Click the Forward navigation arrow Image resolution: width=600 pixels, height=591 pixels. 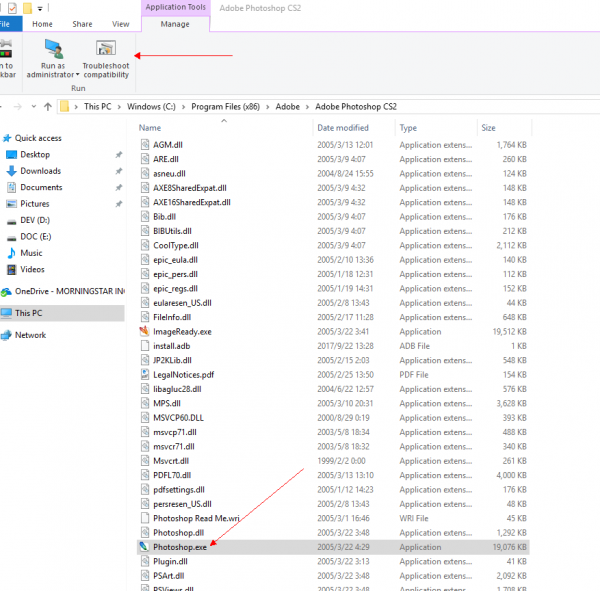pyautogui.click(x=18, y=106)
